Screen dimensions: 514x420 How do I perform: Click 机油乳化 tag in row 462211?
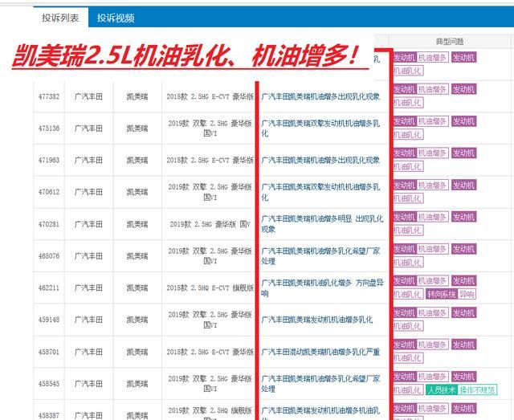click(x=408, y=295)
